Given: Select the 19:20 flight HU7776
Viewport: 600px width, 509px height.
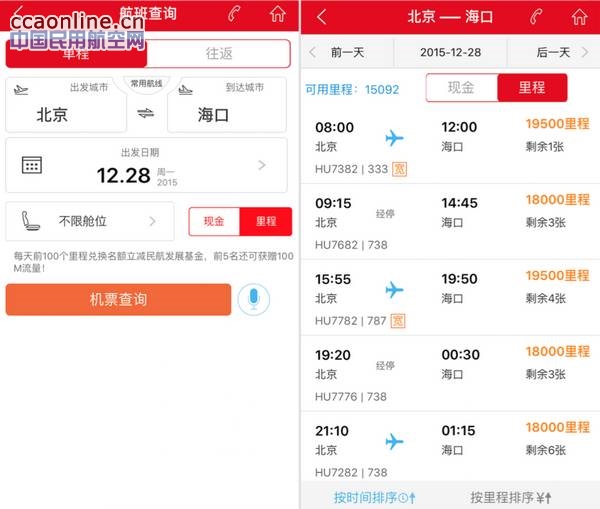Looking at the screenshot, I should (450, 374).
